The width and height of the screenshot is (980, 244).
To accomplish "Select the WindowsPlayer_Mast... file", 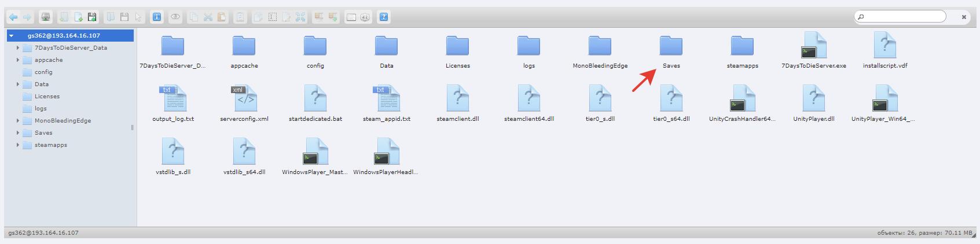I will [x=315, y=157].
